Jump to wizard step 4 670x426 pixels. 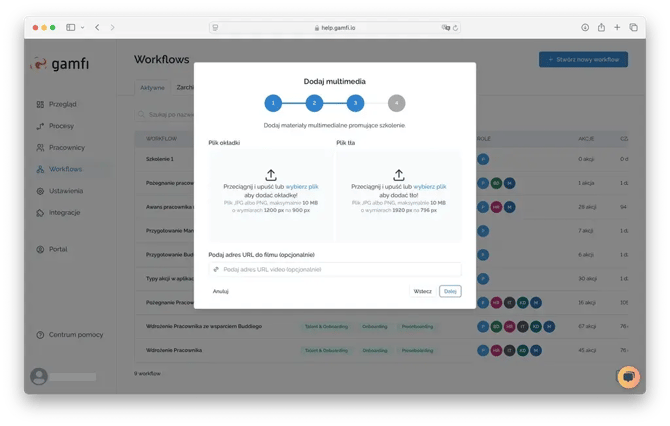pos(397,103)
